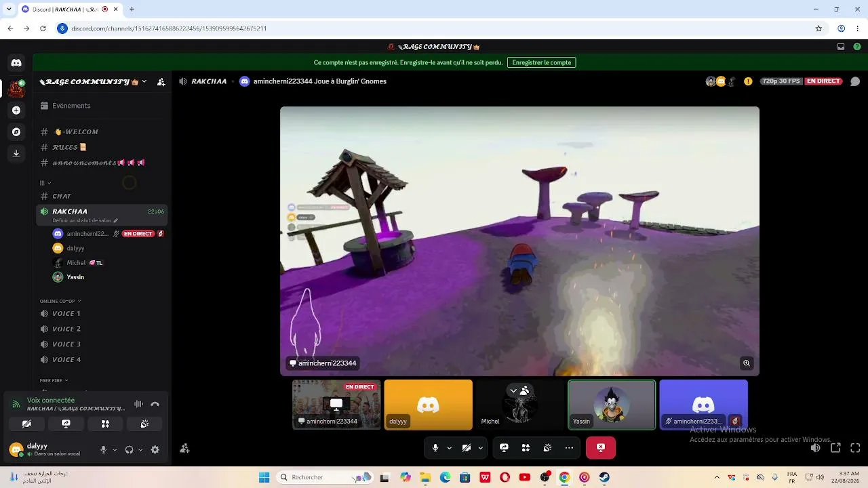Screen dimensions: 868x488
Task: Stop watching stream with red button
Action: [601, 448]
